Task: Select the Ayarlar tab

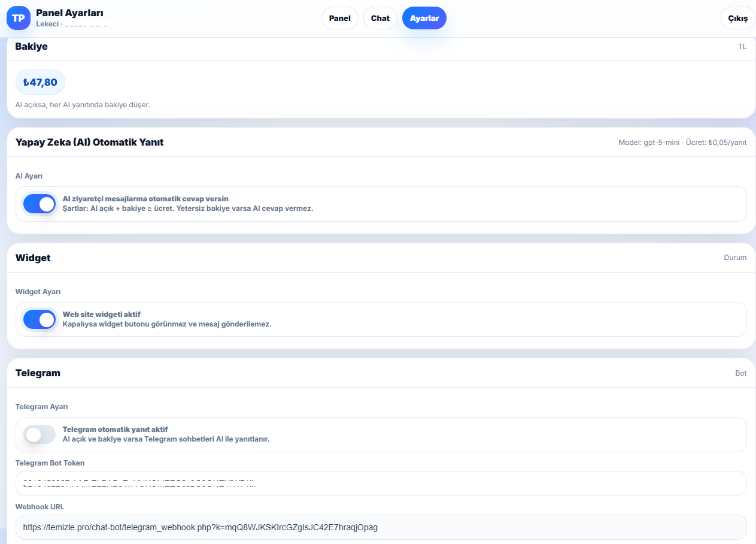Action: tap(424, 18)
